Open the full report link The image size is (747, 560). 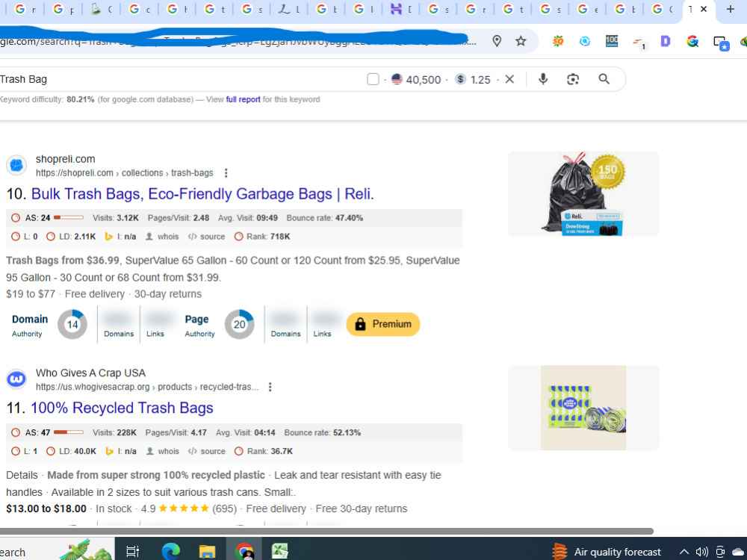point(243,99)
